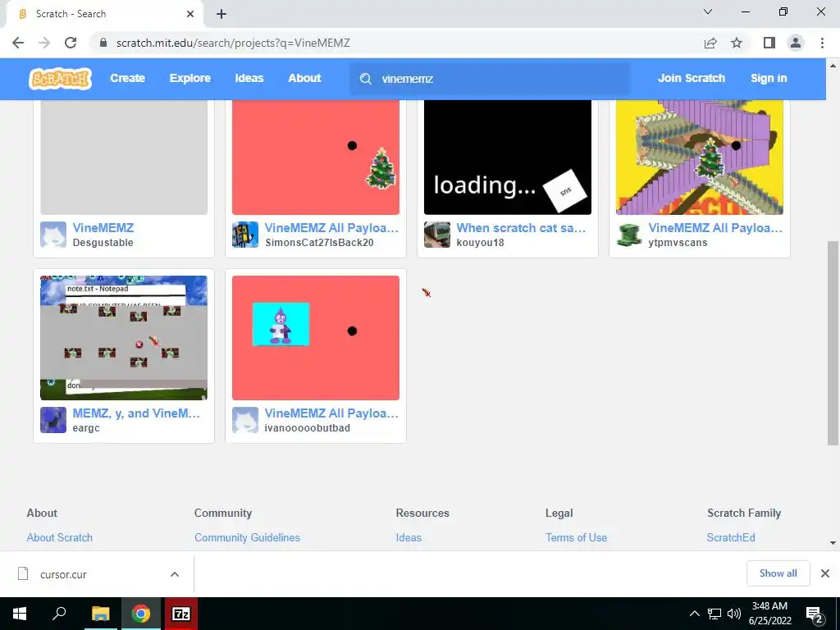The width and height of the screenshot is (840, 630).
Task: Click the Community Guidelines footer link
Action: [x=247, y=537]
